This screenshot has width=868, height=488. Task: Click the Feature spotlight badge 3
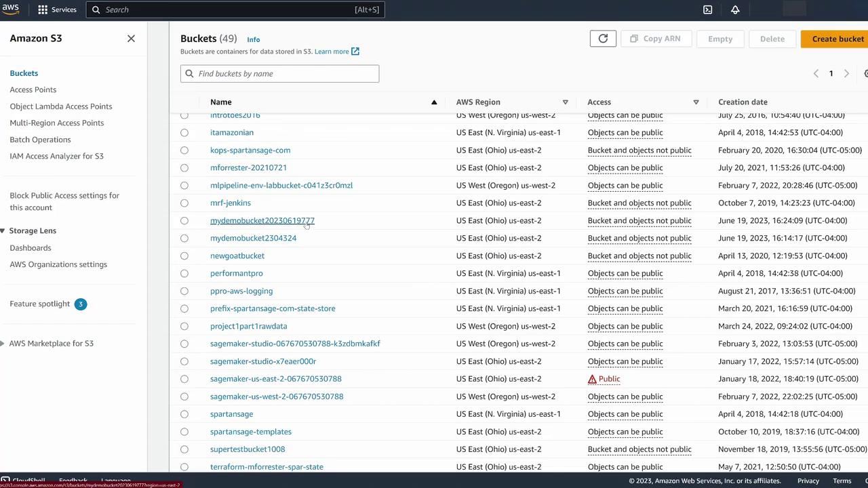click(80, 304)
